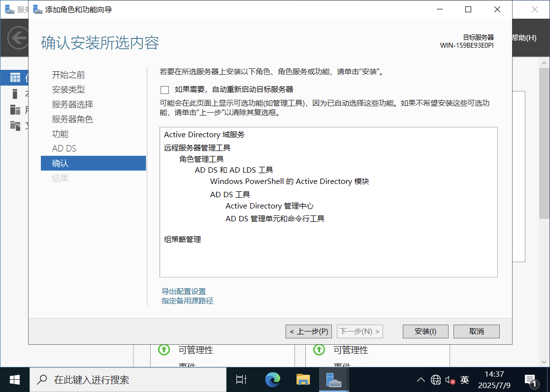
Task: Click the AD DS 管理单元和命令行工具 entry
Action: pyautogui.click(x=275, y=218)
